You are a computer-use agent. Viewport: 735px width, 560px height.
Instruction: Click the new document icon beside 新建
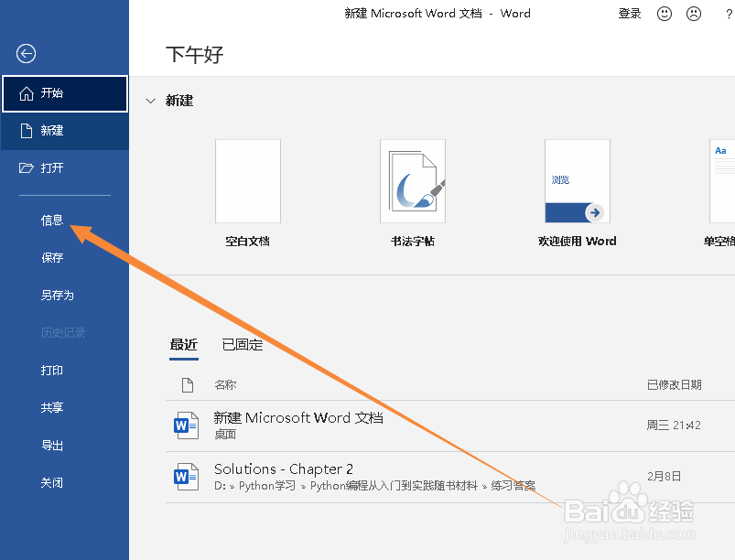pyautogui.click(x=27, y=131)
